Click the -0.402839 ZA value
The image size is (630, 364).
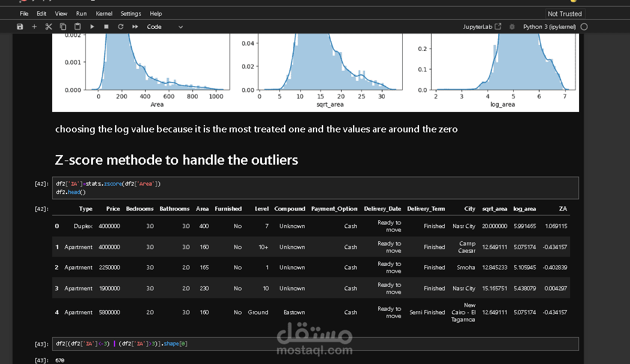(555, 268)
